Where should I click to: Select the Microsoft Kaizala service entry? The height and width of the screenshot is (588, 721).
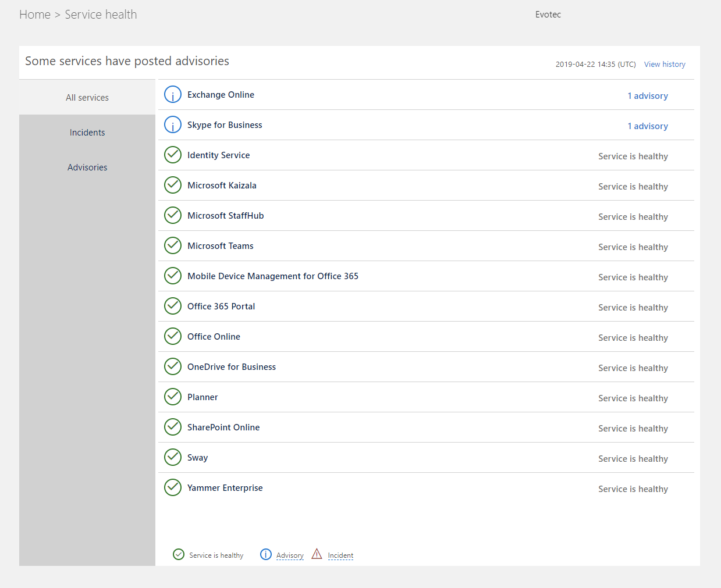[x=222, y=185]
